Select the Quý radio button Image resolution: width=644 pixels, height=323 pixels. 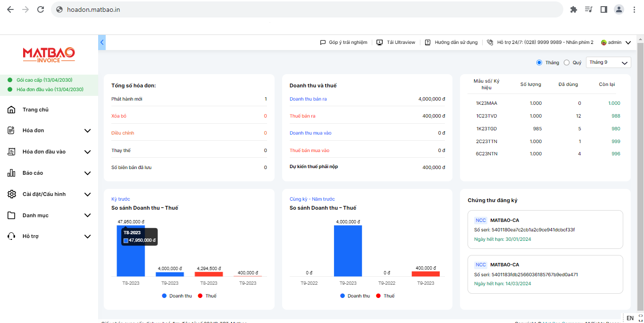click(567, 62)
